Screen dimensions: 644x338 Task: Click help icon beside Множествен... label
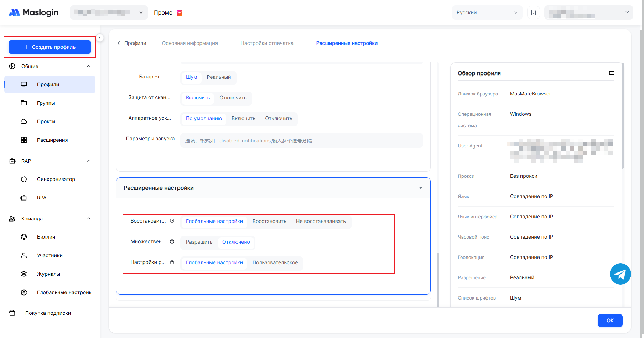tap(172, 242)
